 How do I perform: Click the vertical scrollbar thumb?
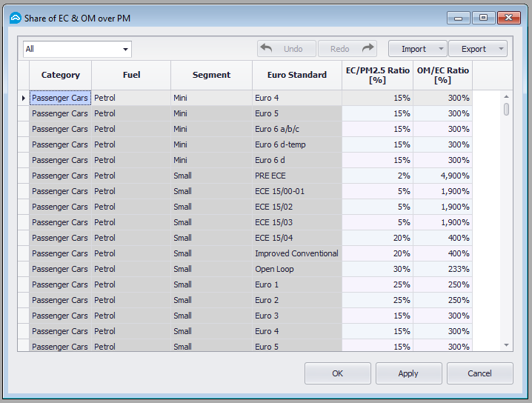pos(506,110)
